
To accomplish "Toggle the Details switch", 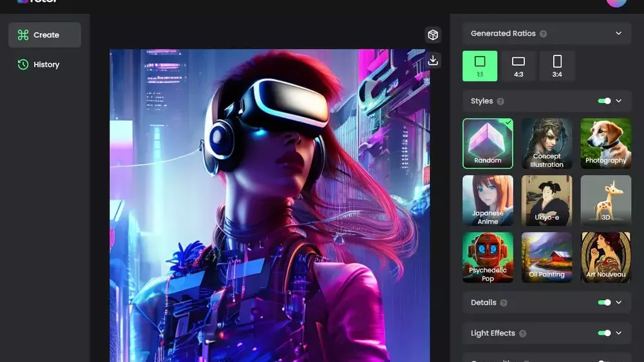I will click(605, 303).
